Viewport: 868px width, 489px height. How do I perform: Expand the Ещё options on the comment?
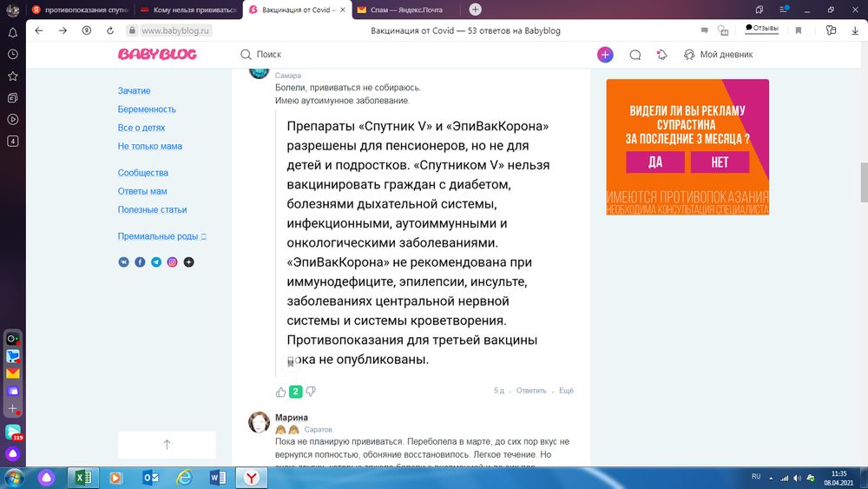tap(566, 391)
